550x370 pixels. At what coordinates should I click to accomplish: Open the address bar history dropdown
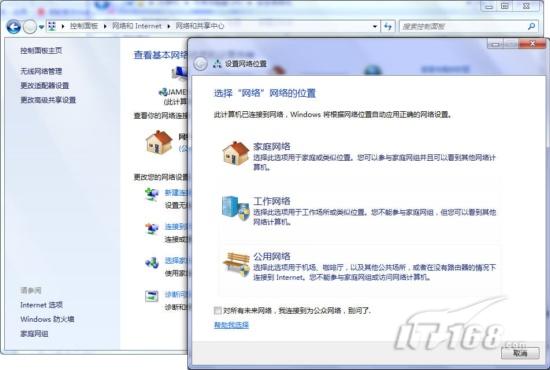375,27
